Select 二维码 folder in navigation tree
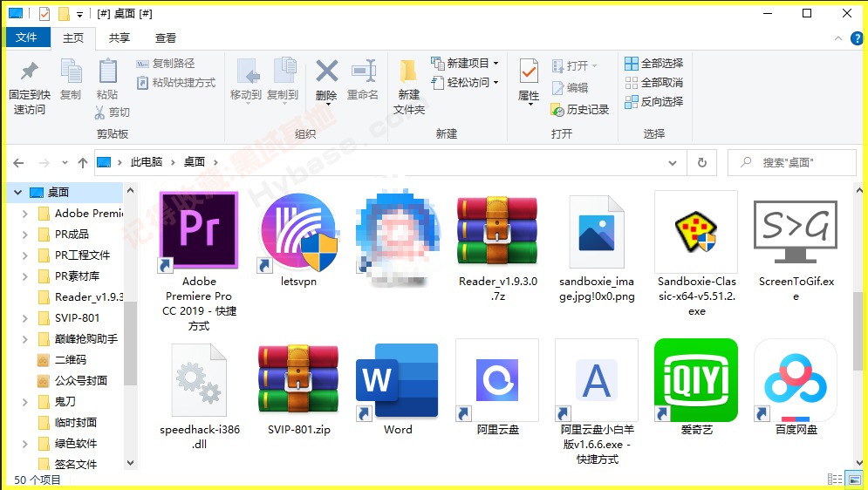Screen dimensions: 868x490 tap(71, 360)
